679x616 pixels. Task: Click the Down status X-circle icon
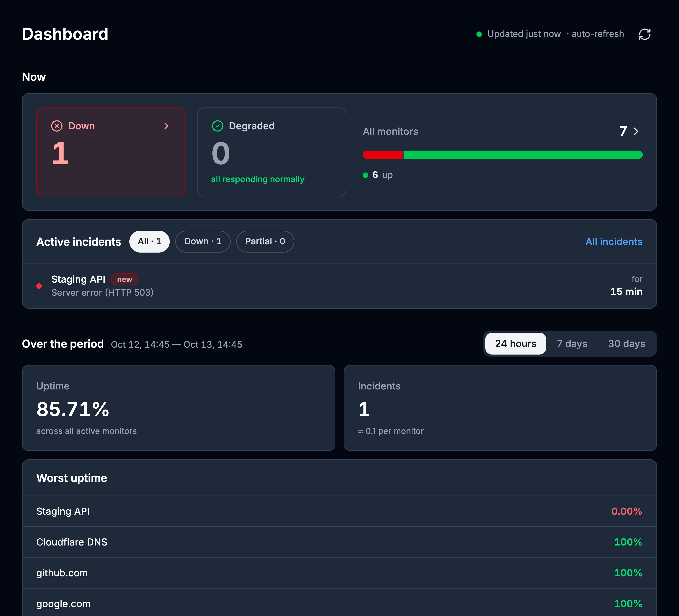(x=57, y=126)
